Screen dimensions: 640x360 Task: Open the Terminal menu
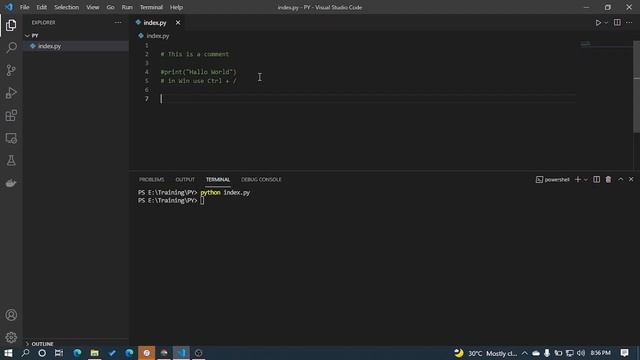click(x=151, y=7)
